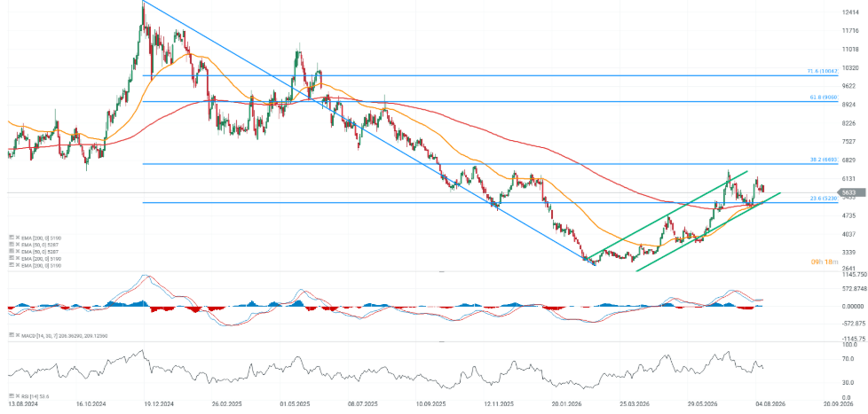
Task: Click the 70.0 RSI axis level
Action: pos(848,359)
